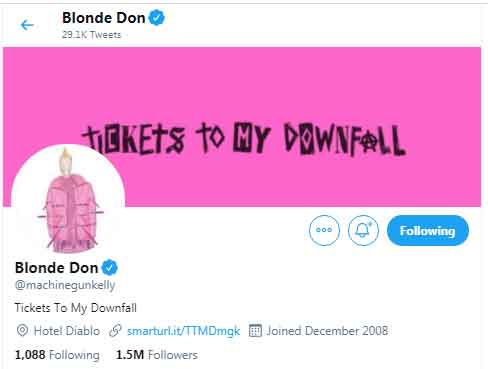Click the Blonde Don name in the header
Image resolution: width=488 pixels, height=369 pixels.
104,18
